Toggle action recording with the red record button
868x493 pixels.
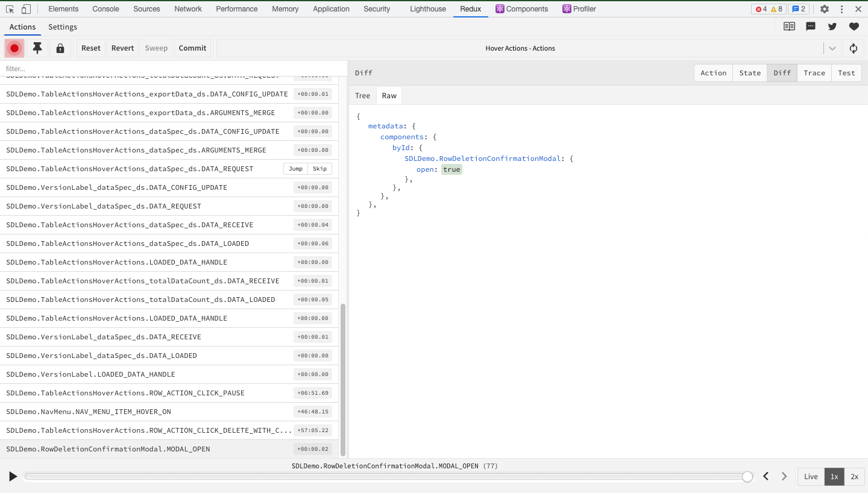[14, 48]
